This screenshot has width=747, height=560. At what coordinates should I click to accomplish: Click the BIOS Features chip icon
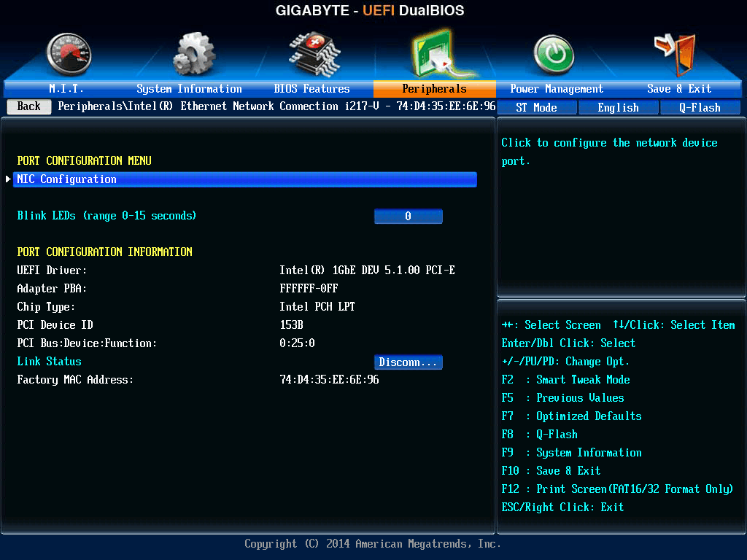tap(315, 54)
